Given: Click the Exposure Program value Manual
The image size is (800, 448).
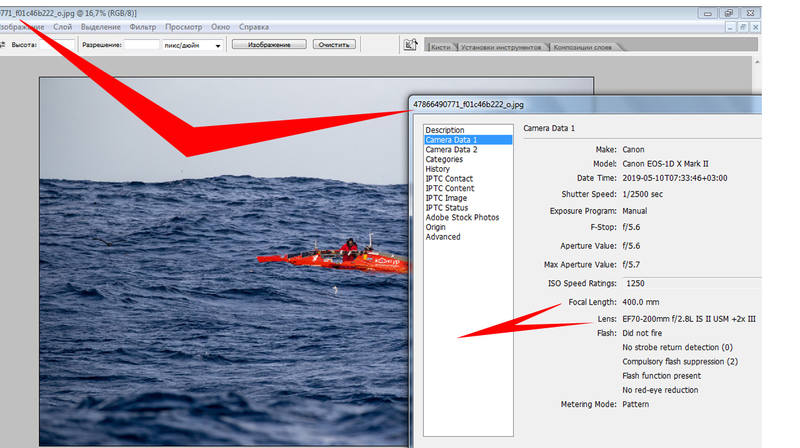Looking at the screenshot, I should pos(635,211).
